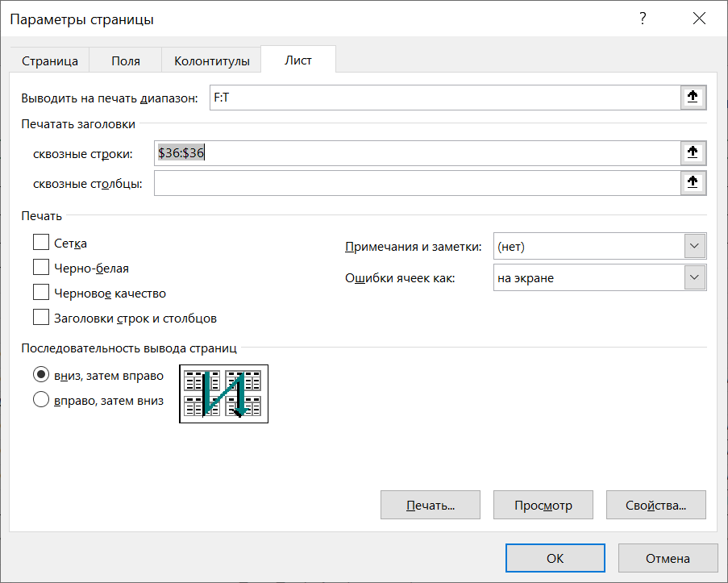
Task: Click the empty сквозные столбцы field
Action: coord(417,183)
